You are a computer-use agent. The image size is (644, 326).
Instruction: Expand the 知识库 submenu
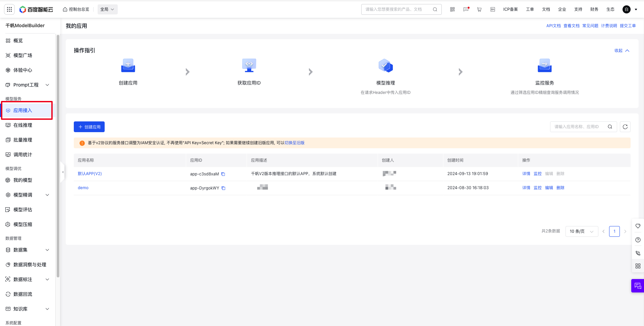[x=47, y=309]
